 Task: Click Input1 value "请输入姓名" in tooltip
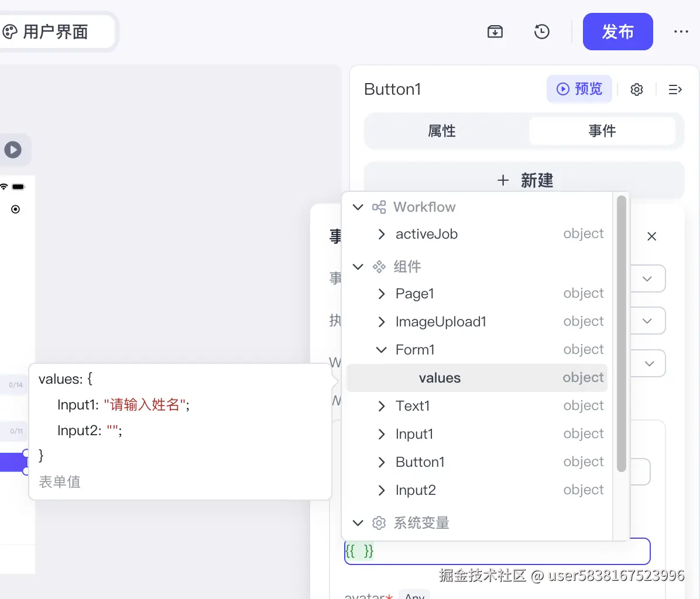pos(145,405)
